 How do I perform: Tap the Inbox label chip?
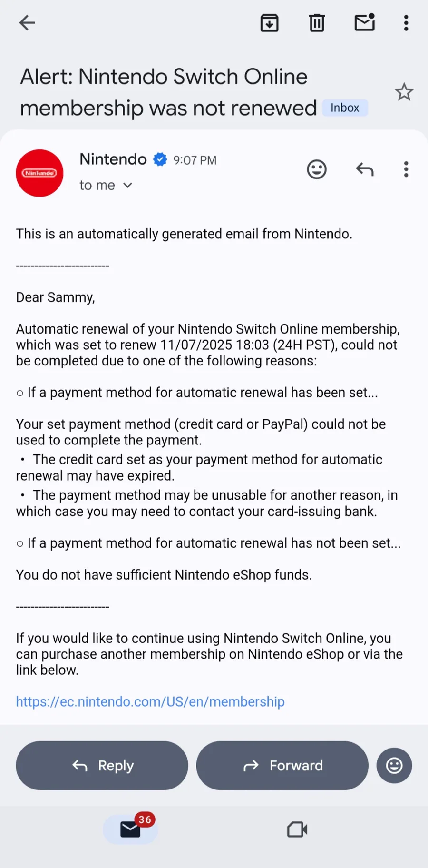345,108
